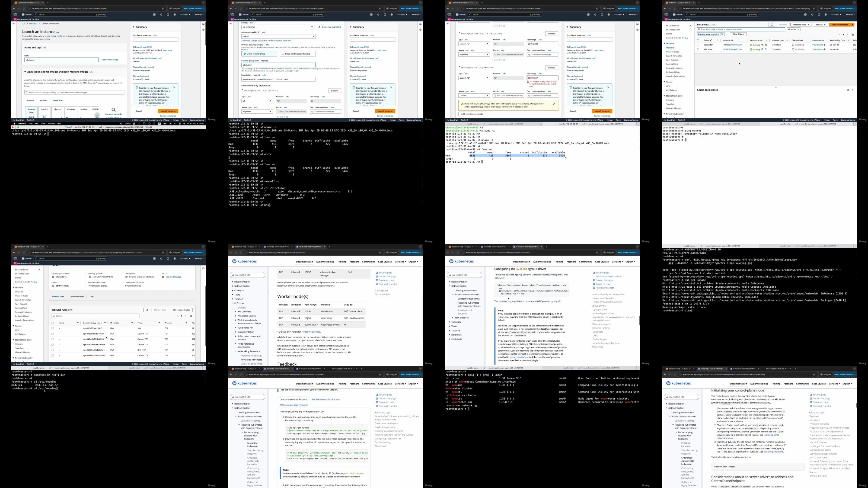Screen dimensions: 868x488
Task: Close EC2 sidebar in Instances list window
Action: 690,25
